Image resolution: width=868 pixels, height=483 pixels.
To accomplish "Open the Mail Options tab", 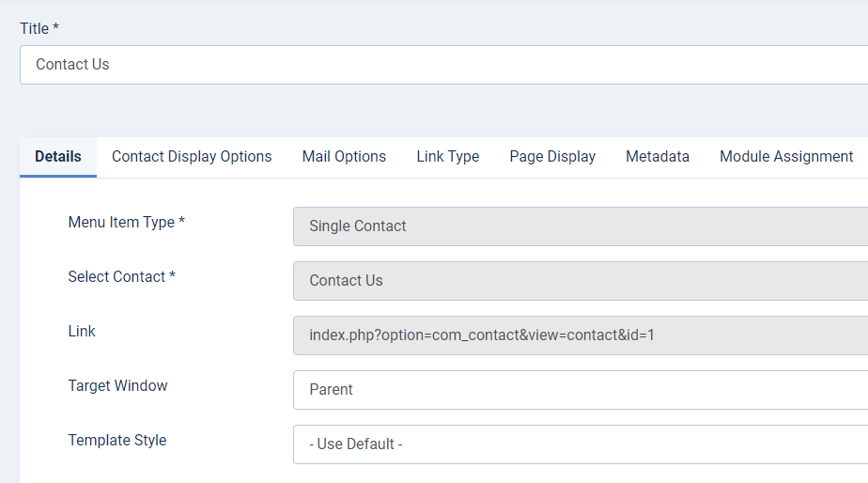I will pyautogui.click(x=344, y=157).
